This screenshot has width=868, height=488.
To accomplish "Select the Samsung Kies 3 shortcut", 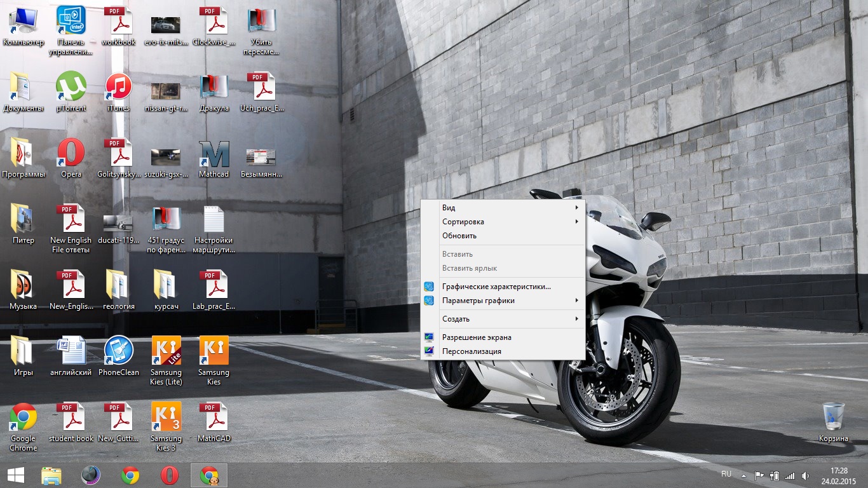I will 166,427.
